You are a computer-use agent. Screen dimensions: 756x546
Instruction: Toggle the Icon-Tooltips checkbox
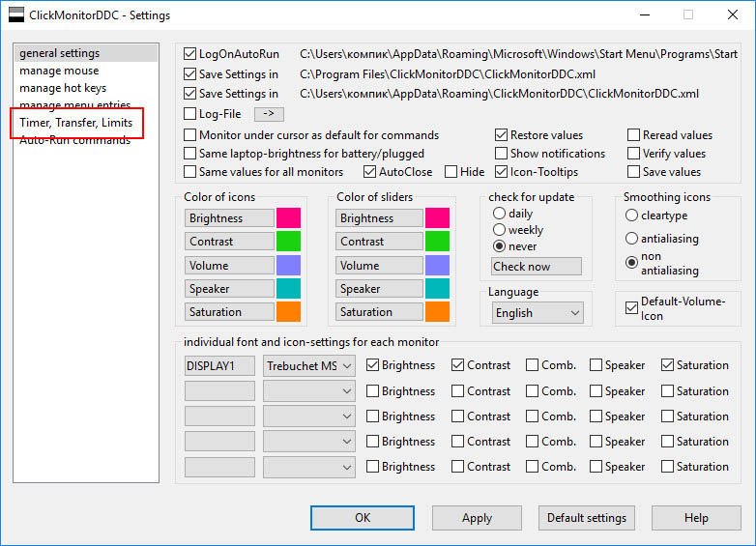click(502, 172)
